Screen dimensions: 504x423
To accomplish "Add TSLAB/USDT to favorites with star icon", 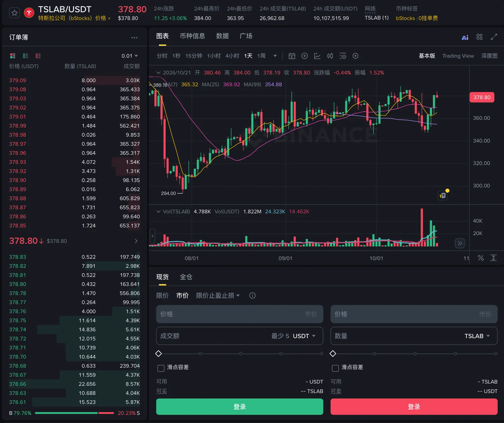I will (x=14, y=13).
